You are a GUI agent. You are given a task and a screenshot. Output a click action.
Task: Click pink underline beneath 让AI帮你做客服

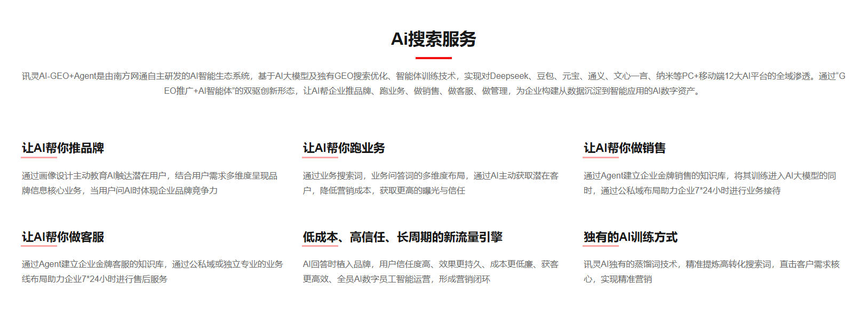click(39, 246)
